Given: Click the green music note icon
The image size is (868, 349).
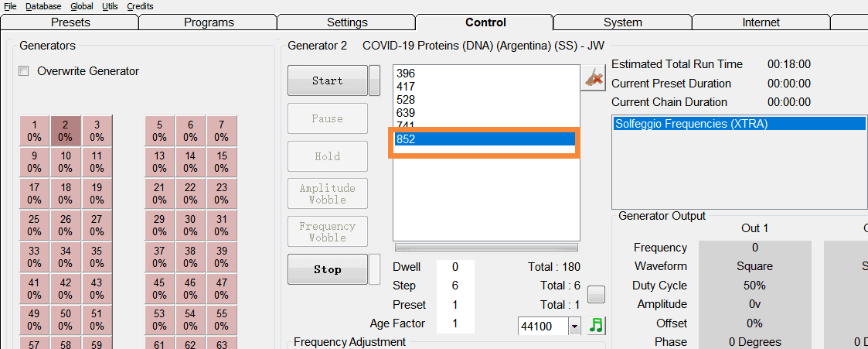Looking at the screenshot, I should click(x=595, y=325).
